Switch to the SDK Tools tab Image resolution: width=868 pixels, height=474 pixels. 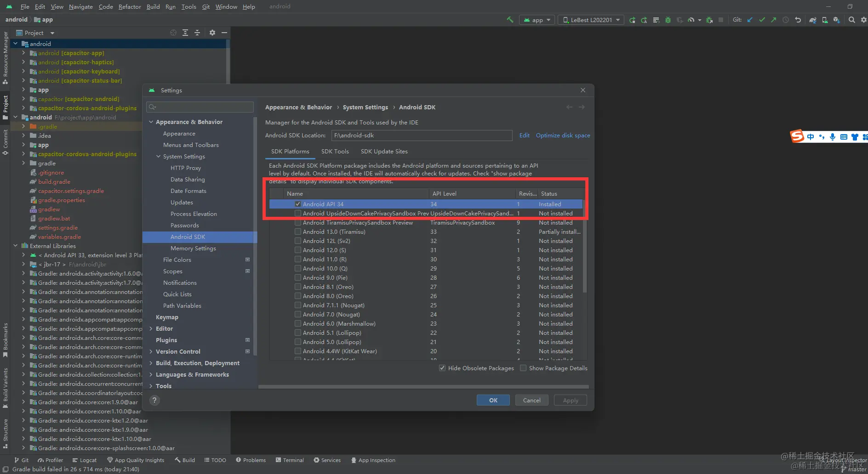335,152
